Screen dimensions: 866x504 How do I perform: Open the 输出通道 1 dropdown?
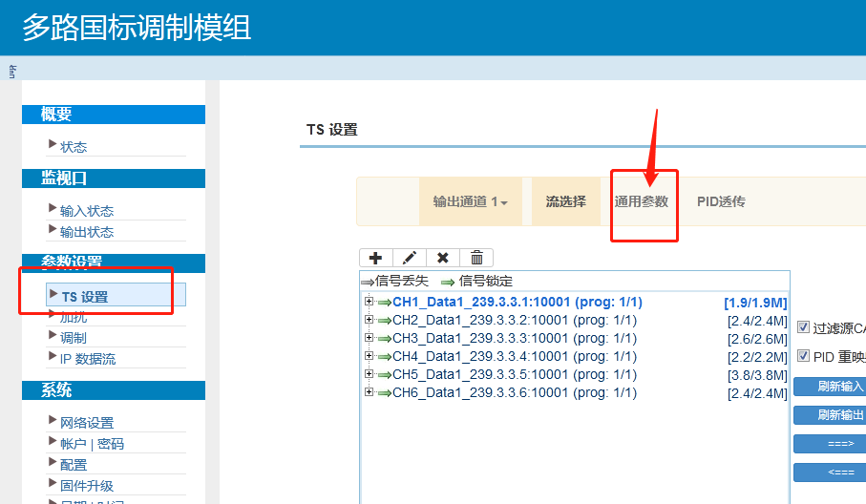pos(470,201)
